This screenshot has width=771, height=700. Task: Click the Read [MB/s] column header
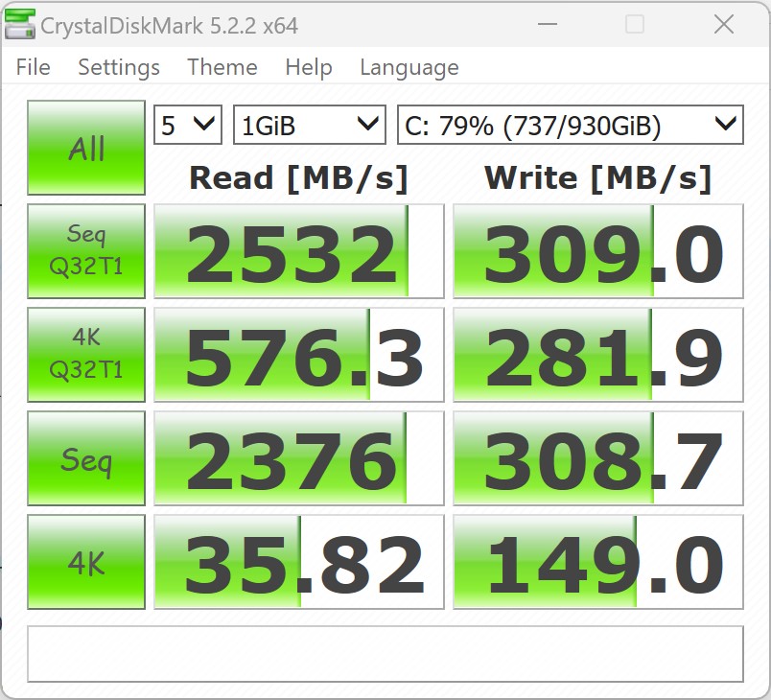click(x=298, y=178)
